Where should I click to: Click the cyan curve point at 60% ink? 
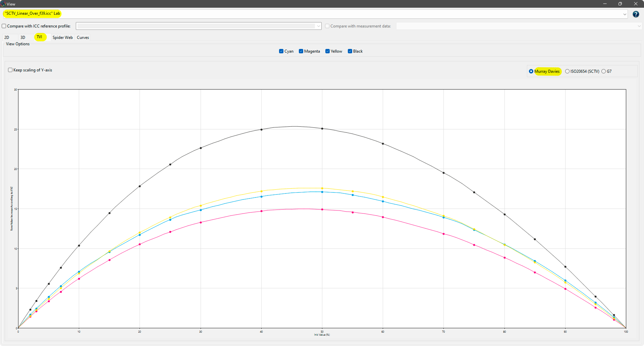(x=383, y=201)
